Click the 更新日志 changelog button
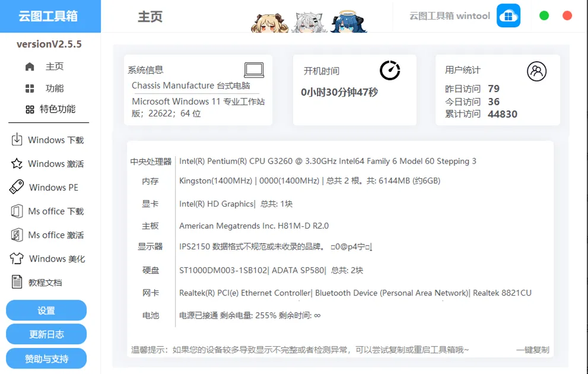 (46, 334)
